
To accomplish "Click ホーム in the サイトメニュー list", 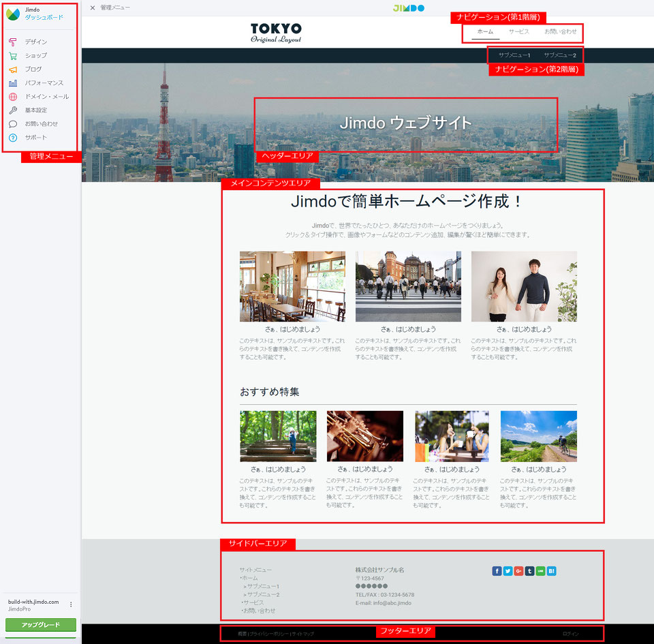I will click(x=249, y=578).
